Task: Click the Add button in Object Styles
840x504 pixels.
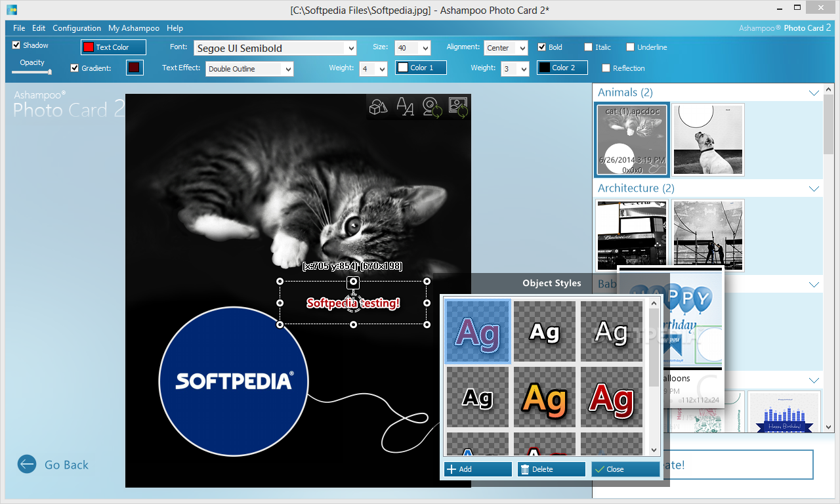Action: [x=478, y=469]
